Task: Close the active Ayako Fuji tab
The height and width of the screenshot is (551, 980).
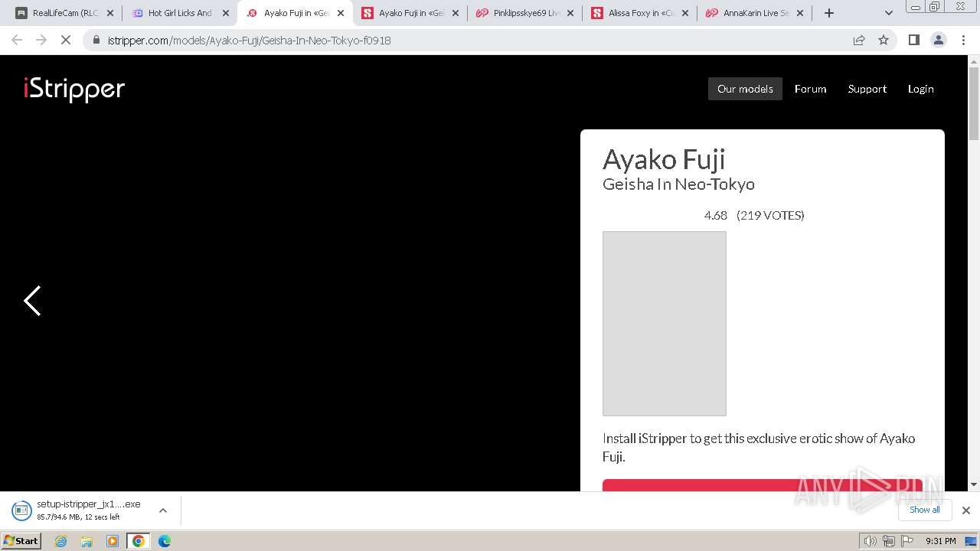Action: (341, 13)
